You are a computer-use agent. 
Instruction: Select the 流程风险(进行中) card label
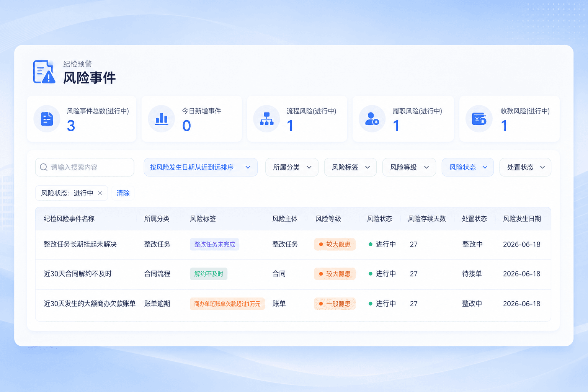311,111
